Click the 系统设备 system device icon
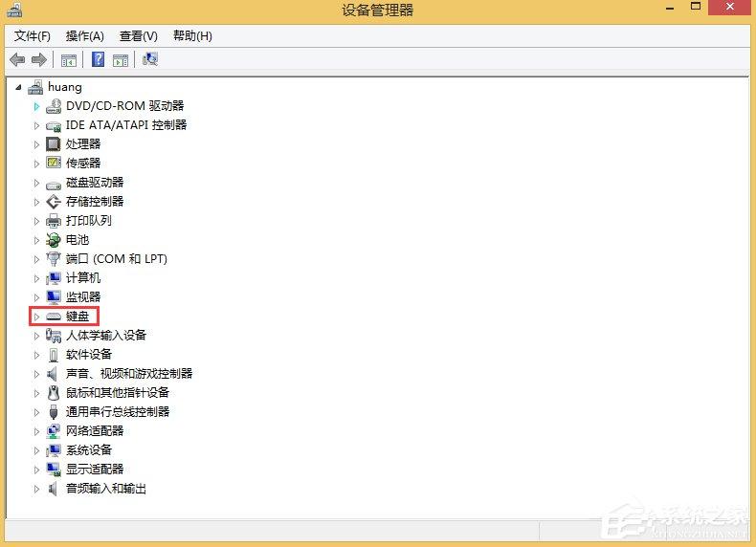Screen dimensions: 756x547 click(x=54, y=450)
